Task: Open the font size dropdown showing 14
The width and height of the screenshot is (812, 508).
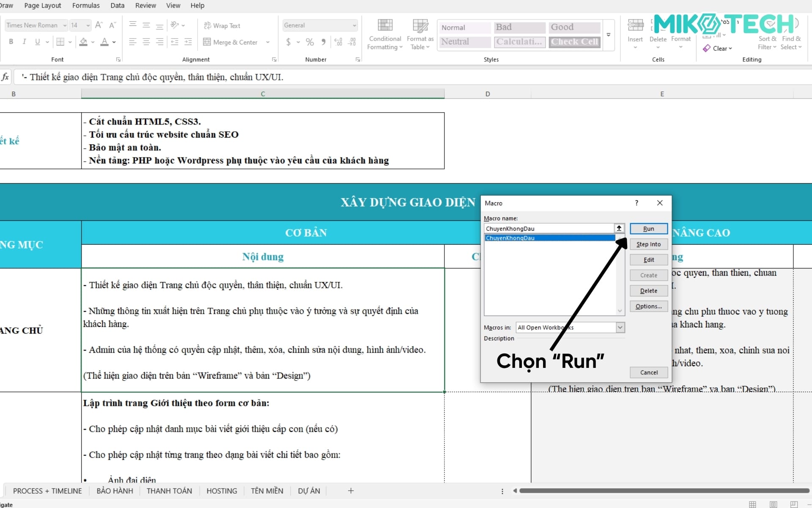Action: point(88,25)
